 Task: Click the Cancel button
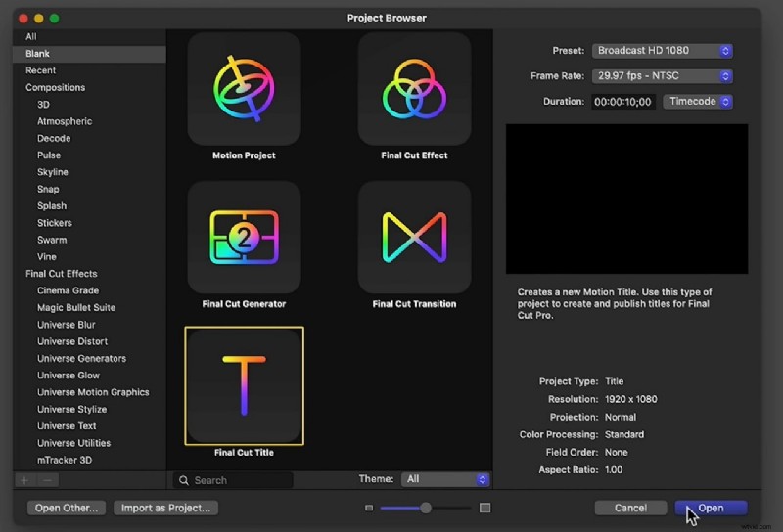click(630, 508)
